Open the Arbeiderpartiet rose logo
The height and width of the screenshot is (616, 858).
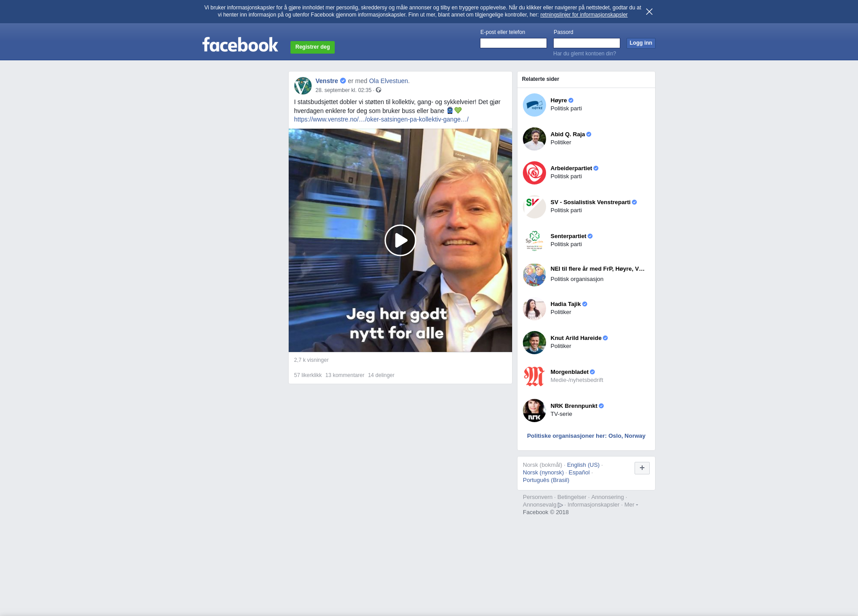(534, 173)
